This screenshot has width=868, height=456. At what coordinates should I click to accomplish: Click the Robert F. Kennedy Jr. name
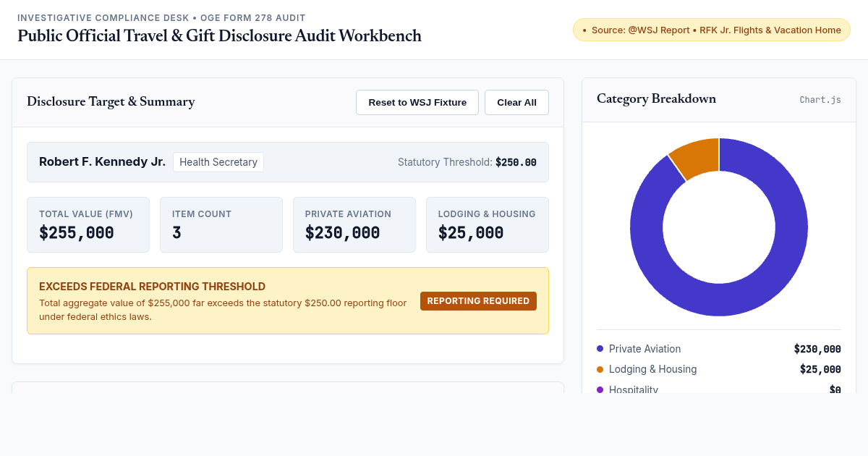[102, 161]
